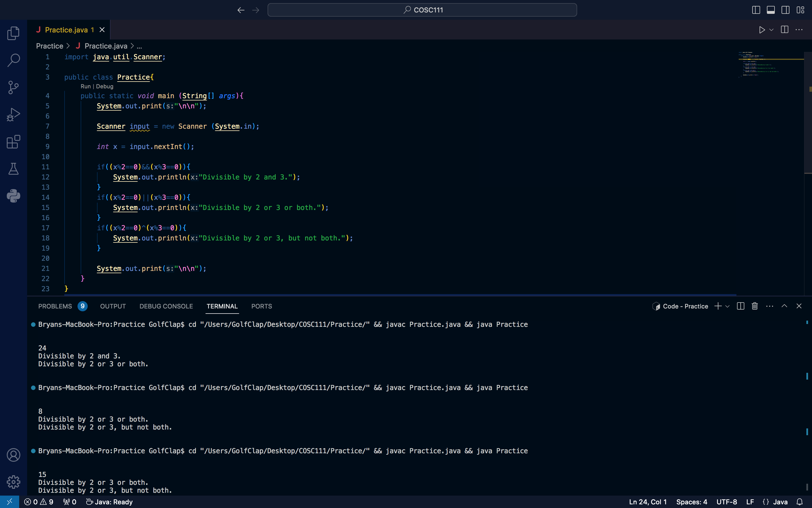Open the Python view in activity bar
812x508 pixels.
pyautogui.click(x=14, y=196)
